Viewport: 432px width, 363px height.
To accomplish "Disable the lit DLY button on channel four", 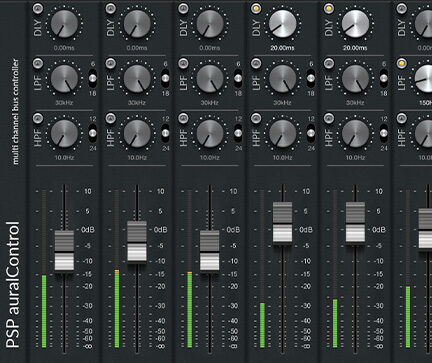I will (x=256, y=8).
